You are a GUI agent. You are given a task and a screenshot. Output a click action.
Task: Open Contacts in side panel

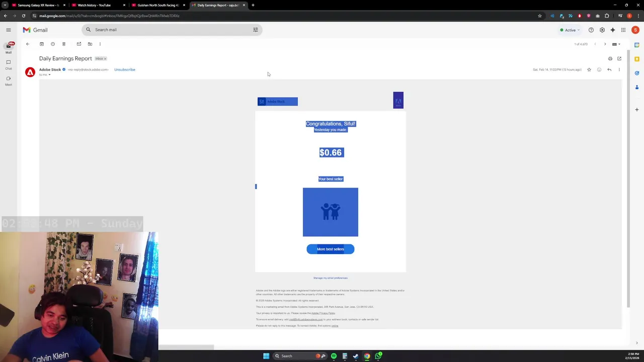tap(636, 87)
